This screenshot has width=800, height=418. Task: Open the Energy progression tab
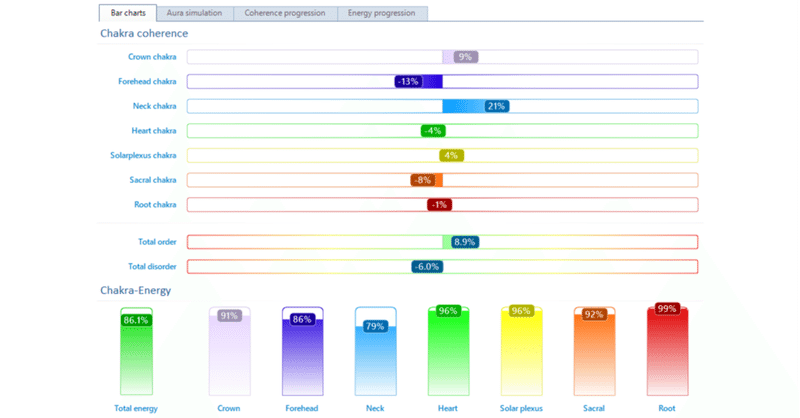point(382,13)
